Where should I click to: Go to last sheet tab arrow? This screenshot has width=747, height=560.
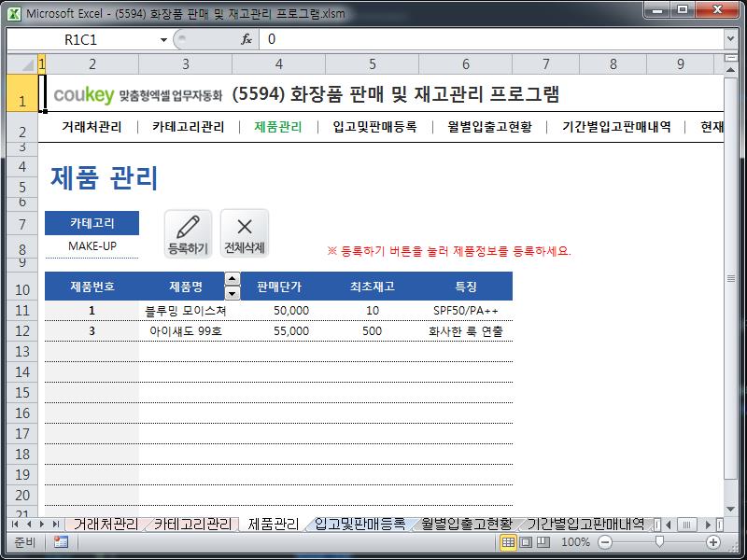click(56, 525)
